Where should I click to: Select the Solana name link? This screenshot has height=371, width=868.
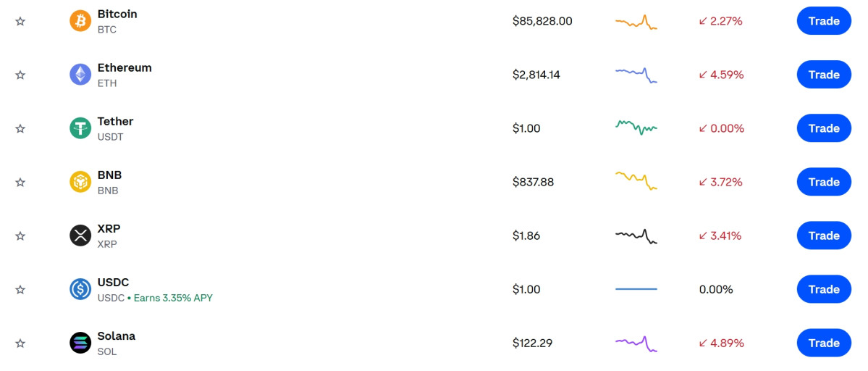pyautogui.click(x=116, y=335)
